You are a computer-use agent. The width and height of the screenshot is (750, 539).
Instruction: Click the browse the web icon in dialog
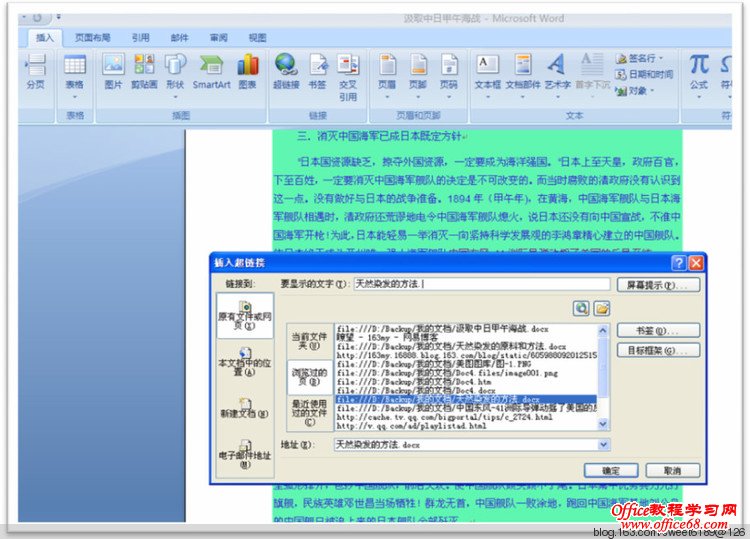click(581, 308)
